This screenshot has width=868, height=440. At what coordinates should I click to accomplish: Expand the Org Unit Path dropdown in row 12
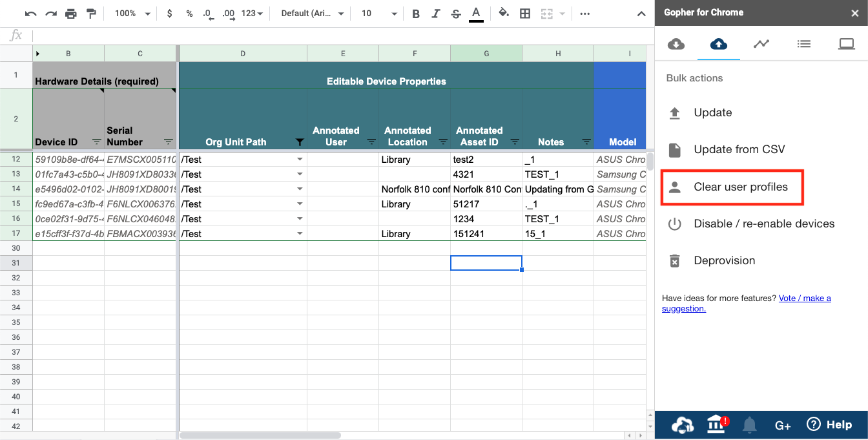[x=300, y=160]
